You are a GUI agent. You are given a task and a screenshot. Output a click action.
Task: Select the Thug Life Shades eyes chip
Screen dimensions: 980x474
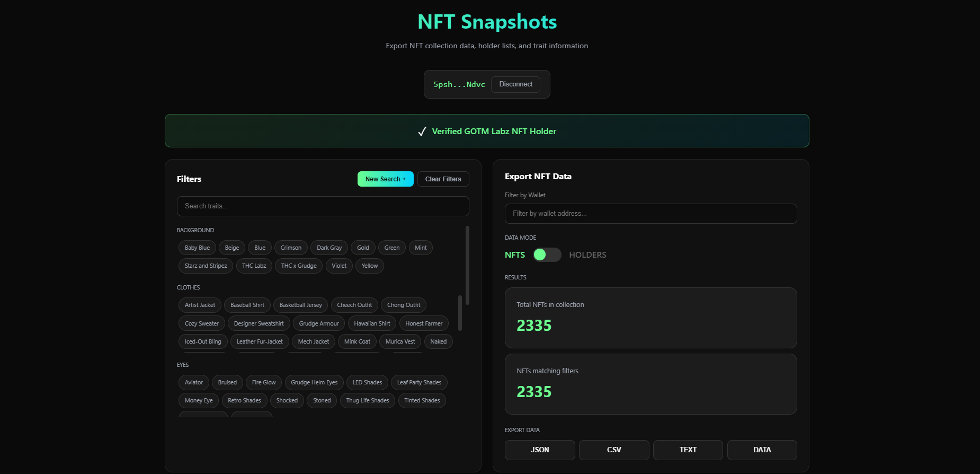[367, 400]
